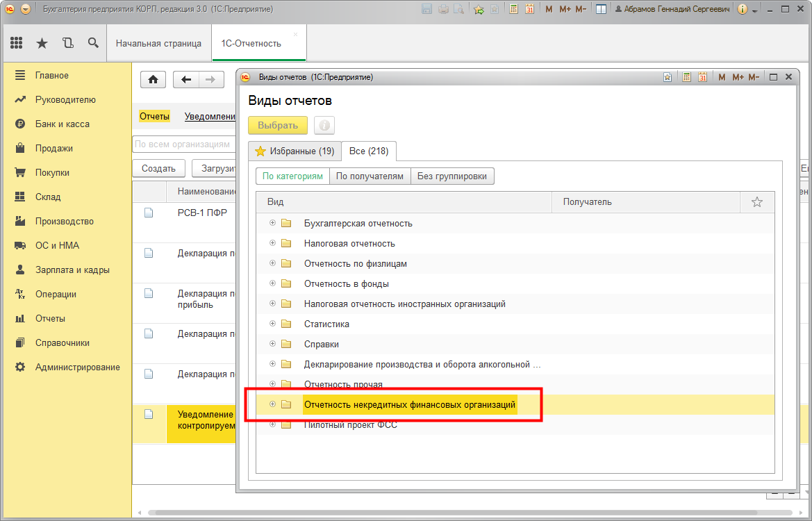Open calendar in main title bar
Image resolution: width=812 pixels, height=521 pixels.
529,9
